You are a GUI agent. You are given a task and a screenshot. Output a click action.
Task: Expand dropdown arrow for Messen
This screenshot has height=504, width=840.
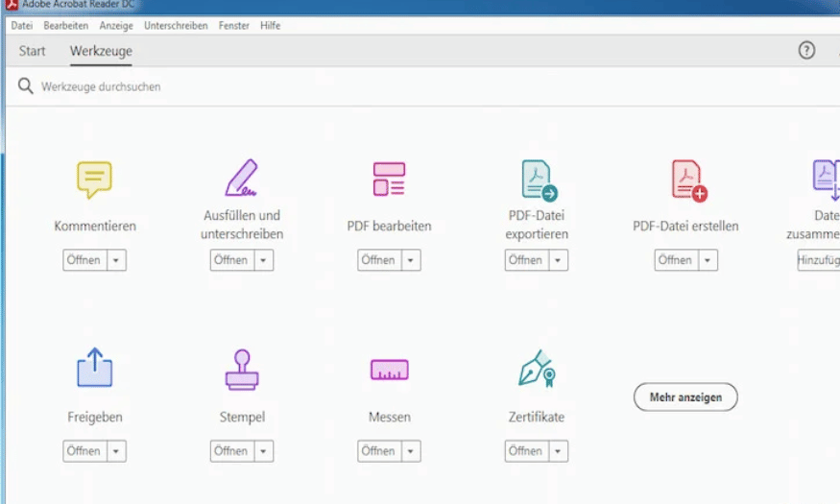[x=411, y=451]
